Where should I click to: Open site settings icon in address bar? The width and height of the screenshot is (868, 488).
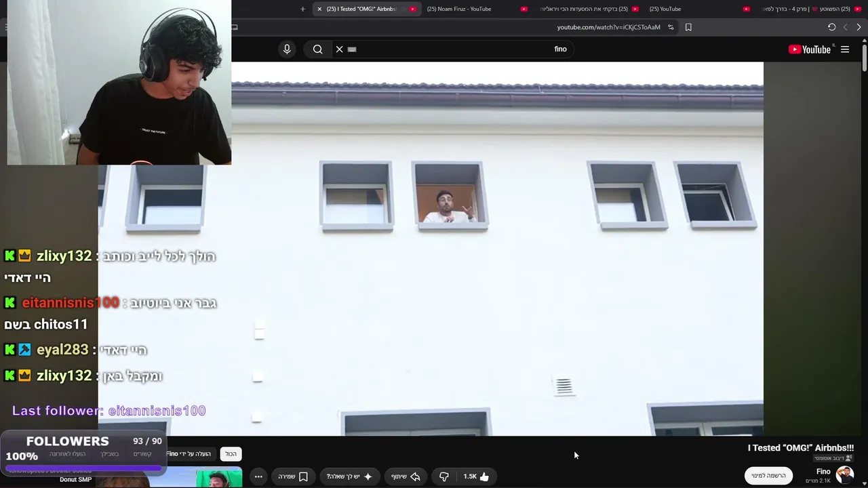click(671, 27)
